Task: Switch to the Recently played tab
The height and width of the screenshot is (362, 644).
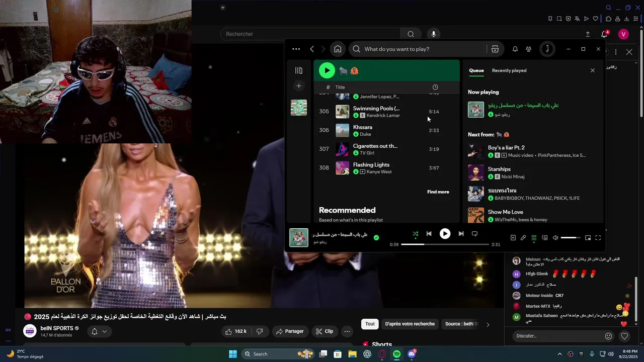Action: [509, 70]
